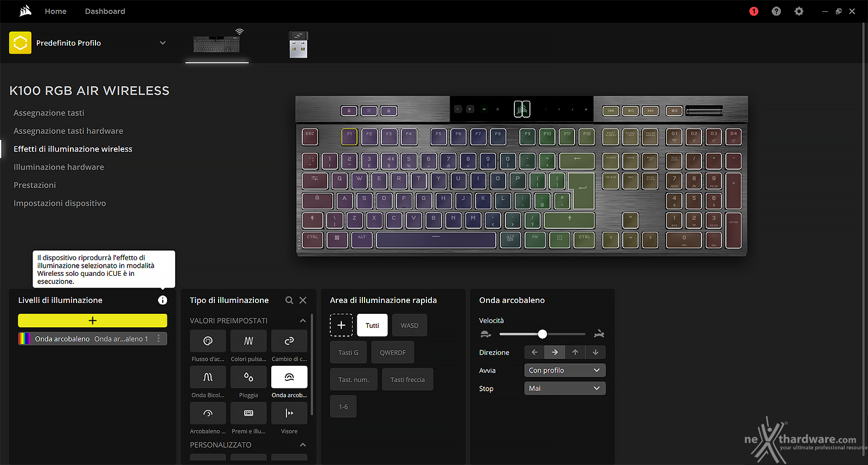The height and width of the screenshot is (465, 868).
Task: Go to Prestazioni section
Action: coord(35,185)
